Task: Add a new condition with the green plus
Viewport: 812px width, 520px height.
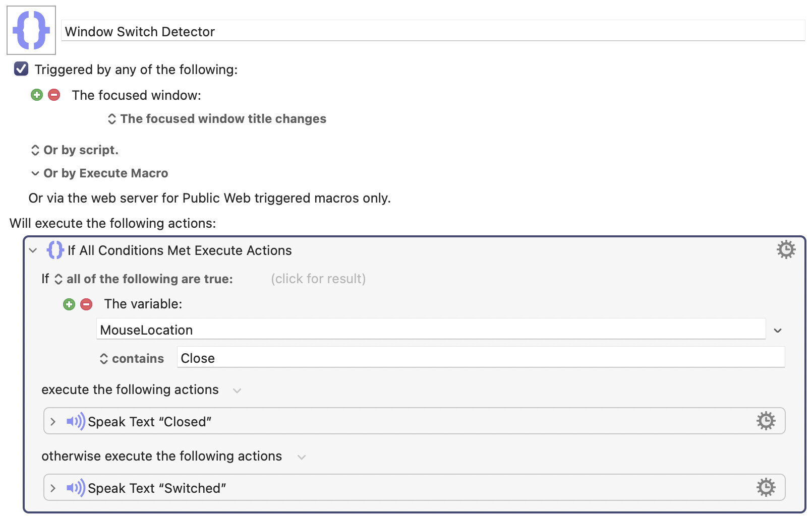Action: tap(69, 304)
